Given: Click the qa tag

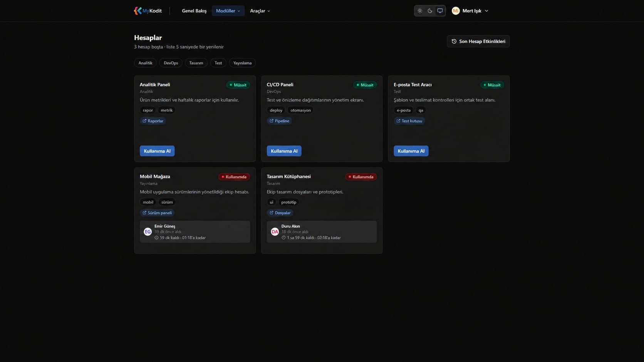Looking at the screenshot, I should pyautogui.click(x=421, y=110).
